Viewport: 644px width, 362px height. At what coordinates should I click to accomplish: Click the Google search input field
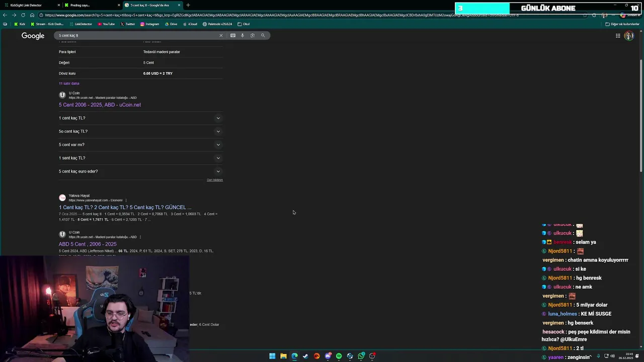point(137,35)
